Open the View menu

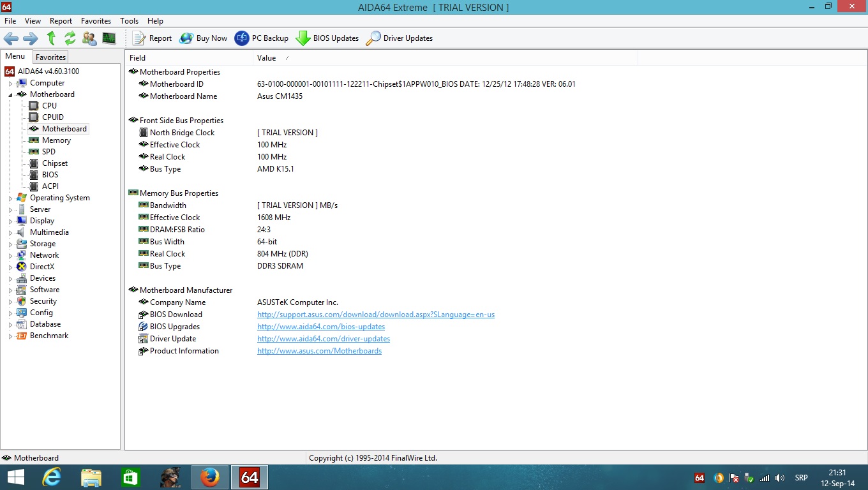(x=33, y=21)
